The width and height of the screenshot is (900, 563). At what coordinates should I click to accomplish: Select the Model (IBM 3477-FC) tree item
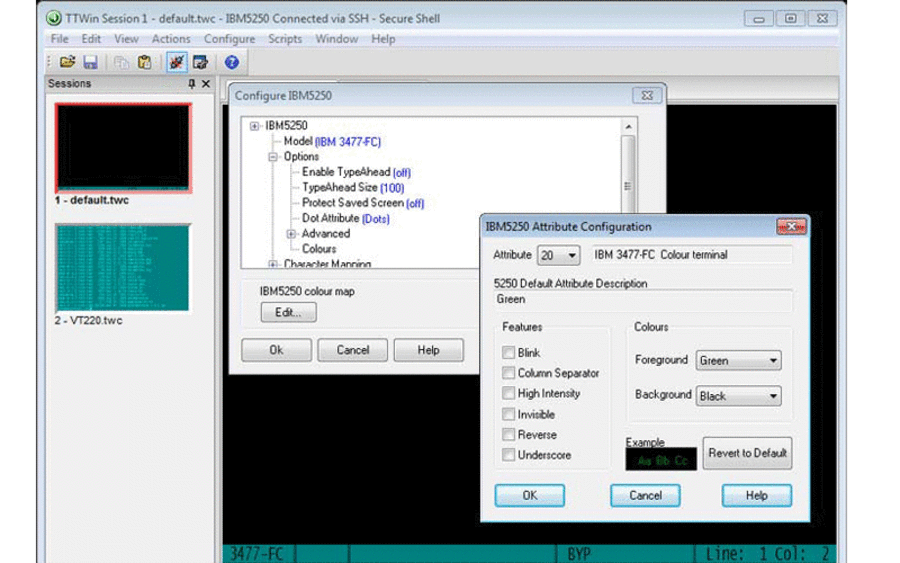[332, 141]
